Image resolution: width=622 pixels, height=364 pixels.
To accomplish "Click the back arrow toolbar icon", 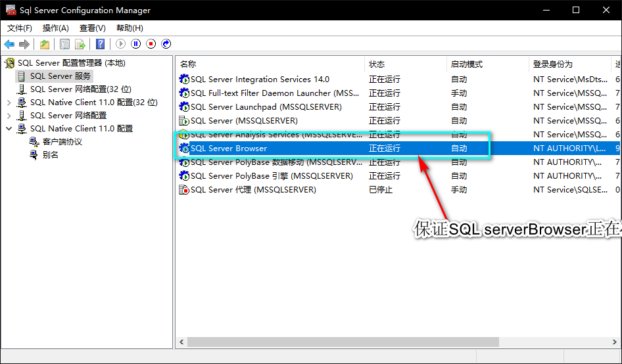I will [x=9, y=44].
